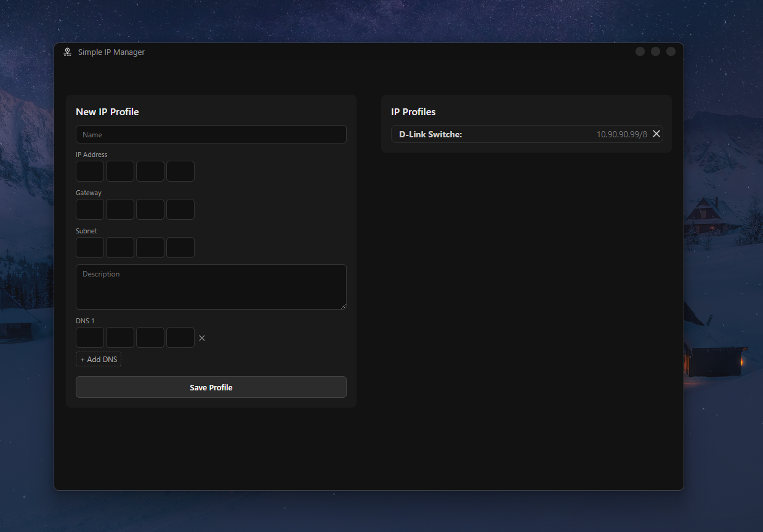The image size is (763, 532).
Task: Click the third Gateway octet field
Action: tap(150, 209)
